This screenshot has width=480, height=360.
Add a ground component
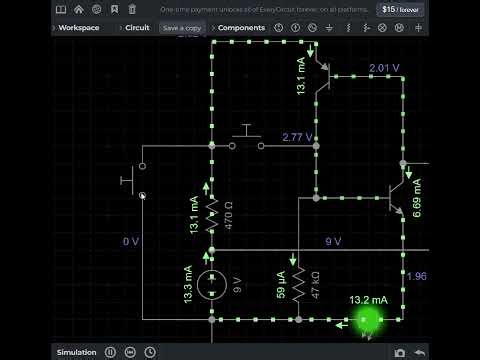[329, 28]
